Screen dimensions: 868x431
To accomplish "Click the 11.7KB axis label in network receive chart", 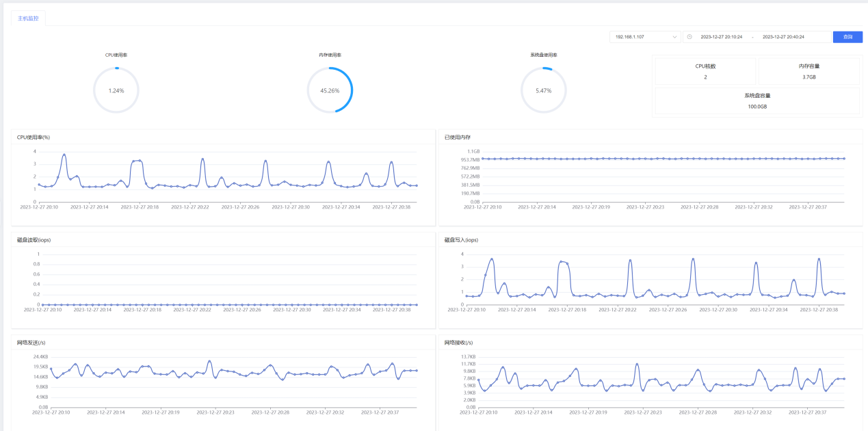I will click(468, 364).
